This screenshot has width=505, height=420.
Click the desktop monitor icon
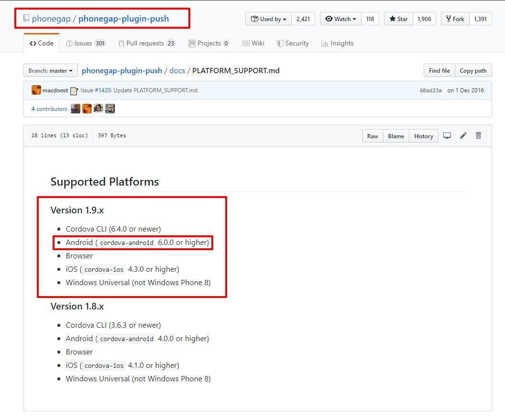point(447,135)
